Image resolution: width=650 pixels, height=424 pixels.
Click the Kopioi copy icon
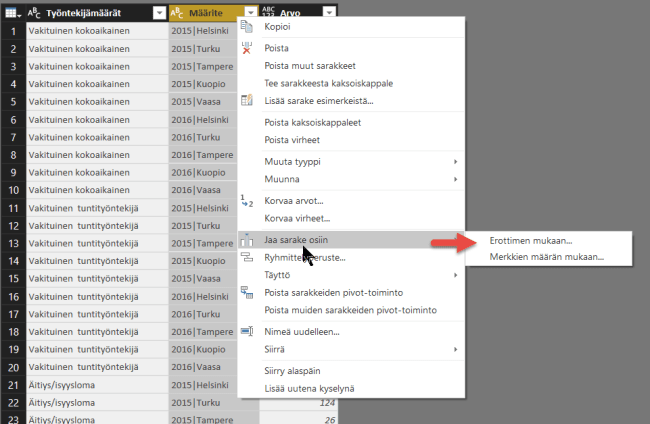tap(247, 28)
